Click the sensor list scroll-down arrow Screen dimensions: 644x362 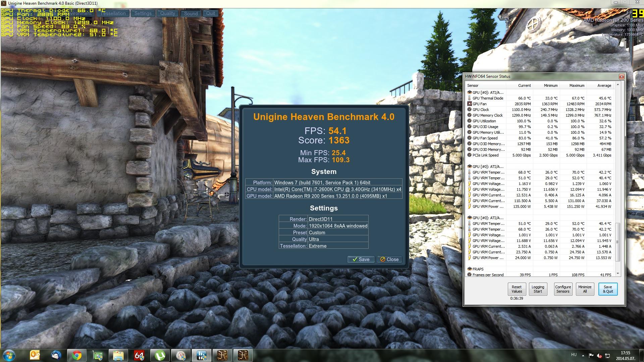[618, 274]
